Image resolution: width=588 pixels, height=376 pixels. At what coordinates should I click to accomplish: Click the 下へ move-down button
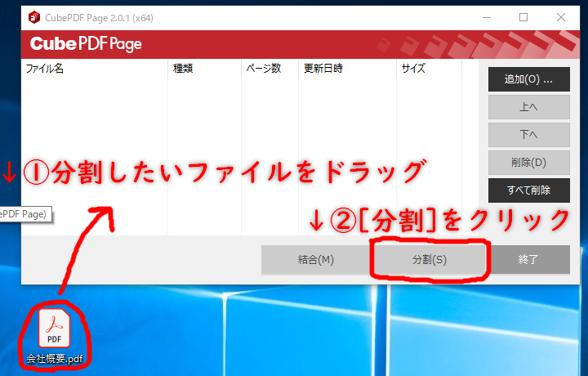click(528, 135)
